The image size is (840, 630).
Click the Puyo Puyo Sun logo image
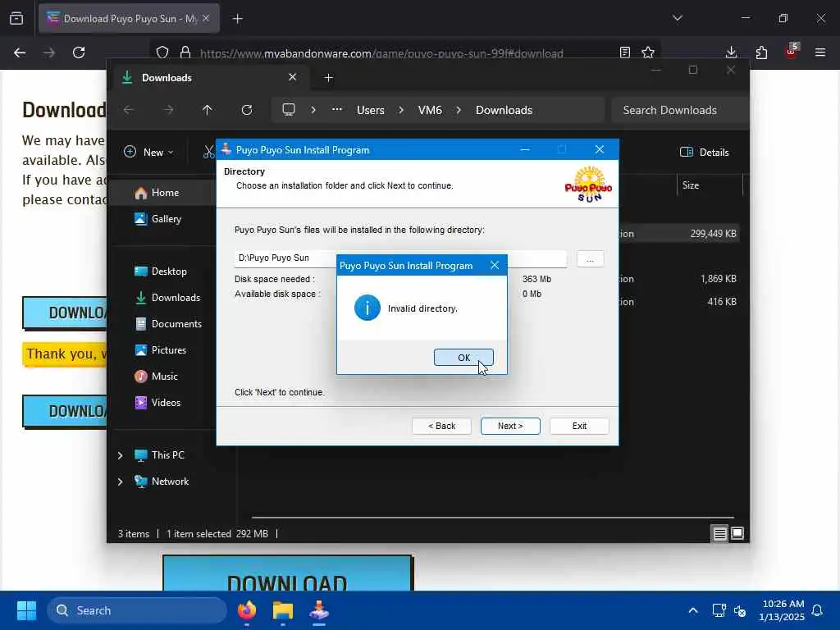[588, 185]
